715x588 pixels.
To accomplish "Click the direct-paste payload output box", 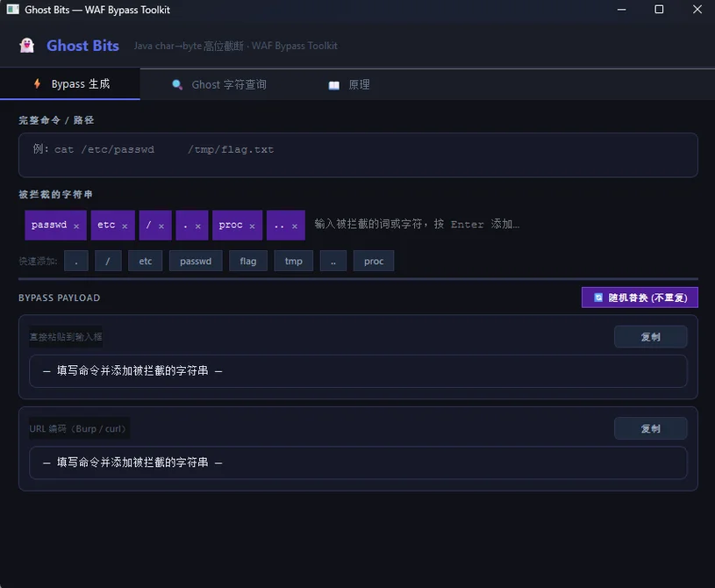I will 358,371.
